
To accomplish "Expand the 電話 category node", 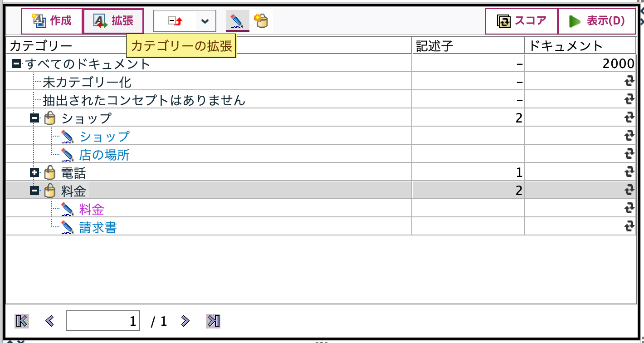I will tap(34, 172).
